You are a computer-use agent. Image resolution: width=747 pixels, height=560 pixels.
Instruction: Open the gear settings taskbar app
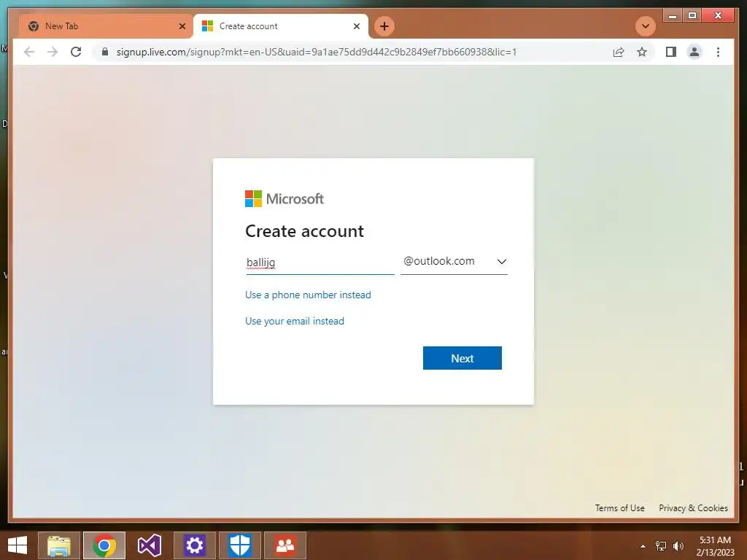194,545
